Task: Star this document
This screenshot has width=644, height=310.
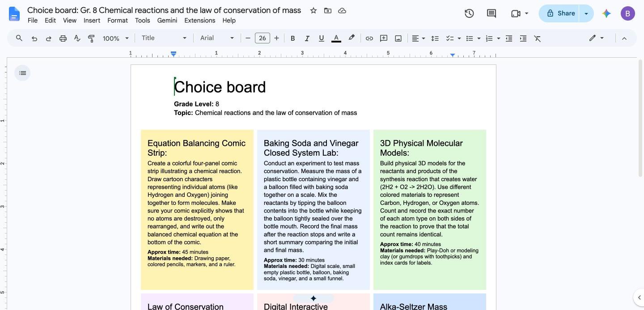Action: point(314,10)
